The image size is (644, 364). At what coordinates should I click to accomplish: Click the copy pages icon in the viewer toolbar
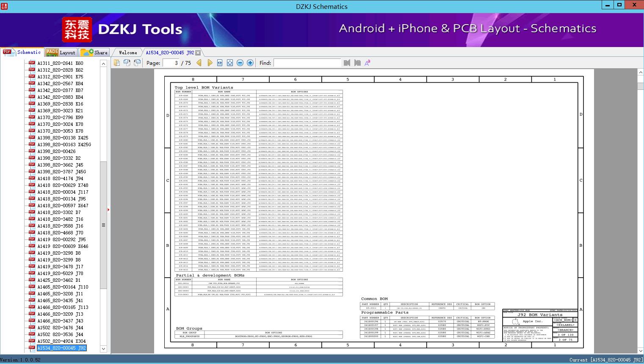117,63
